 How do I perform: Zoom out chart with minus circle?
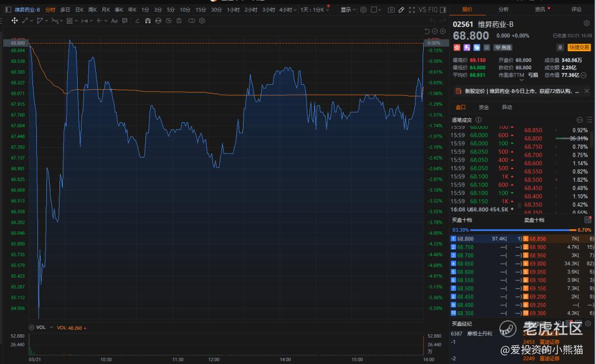click(435, 31)
